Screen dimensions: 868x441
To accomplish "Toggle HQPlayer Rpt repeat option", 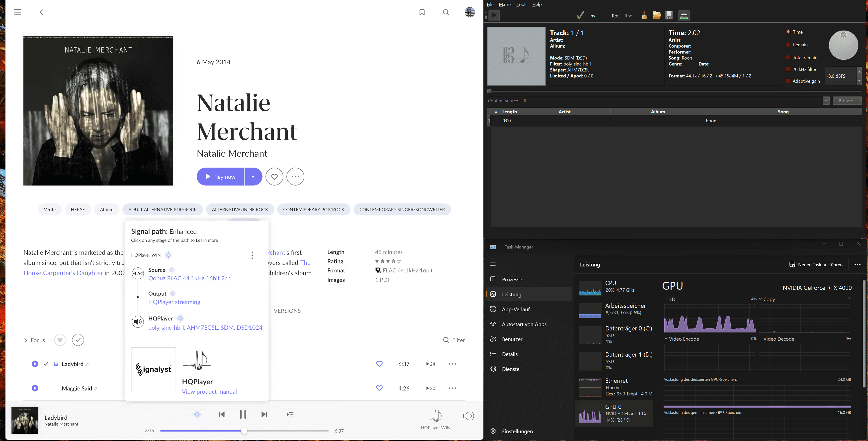I will pos(615,16).
